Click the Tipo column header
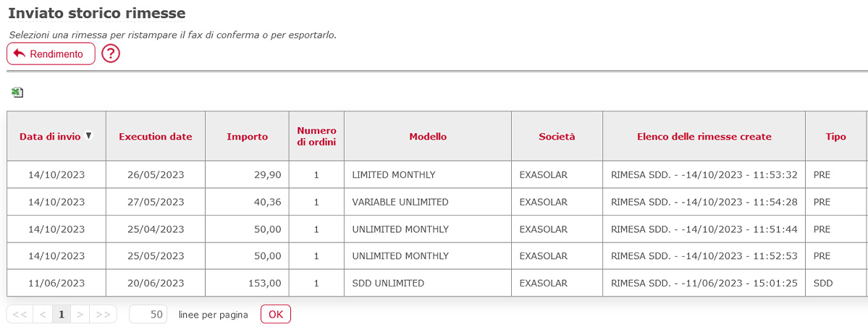This screenshot has width=868, height=327. click(836, 137)
